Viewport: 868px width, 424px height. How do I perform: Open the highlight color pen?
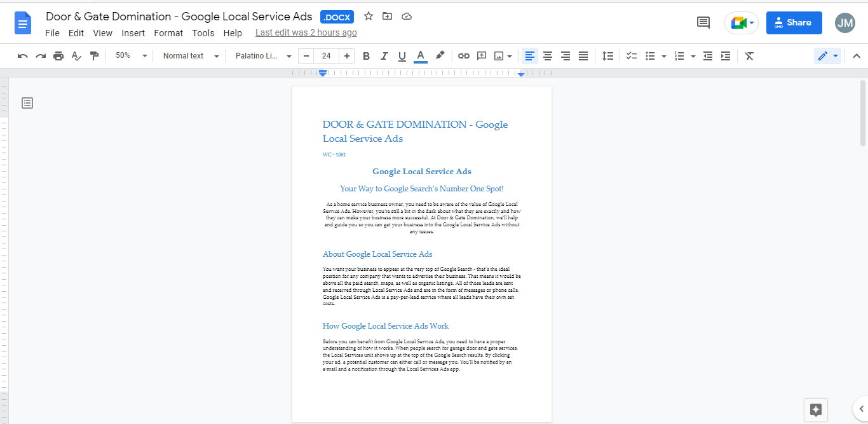[440, 56]
